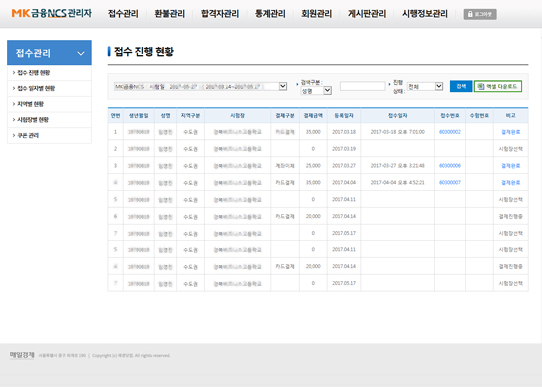Viewport: 542px width, 387px height.
Task: Open the 접수관리 top menu
Action: 123,14
